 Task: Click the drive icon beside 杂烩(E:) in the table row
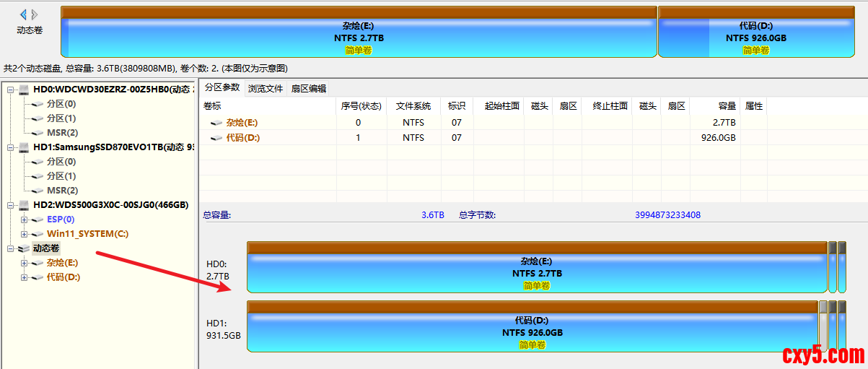(216, 123)
